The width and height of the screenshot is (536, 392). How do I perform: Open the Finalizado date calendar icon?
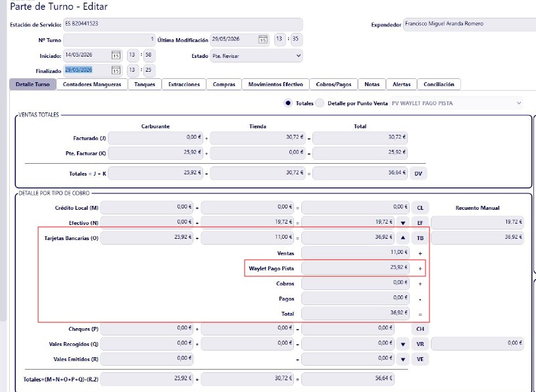[x=116, y=70]
